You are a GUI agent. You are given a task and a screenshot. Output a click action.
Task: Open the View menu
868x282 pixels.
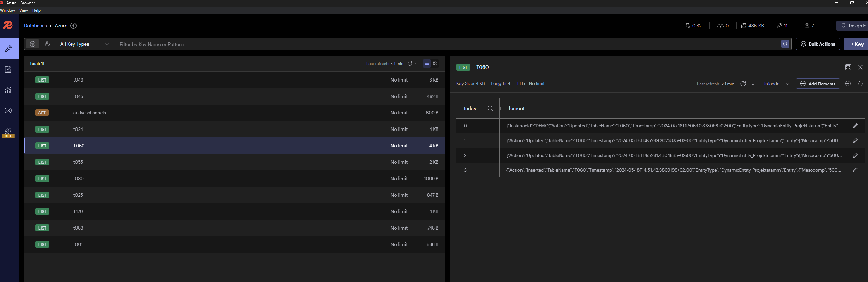point(23,10)
